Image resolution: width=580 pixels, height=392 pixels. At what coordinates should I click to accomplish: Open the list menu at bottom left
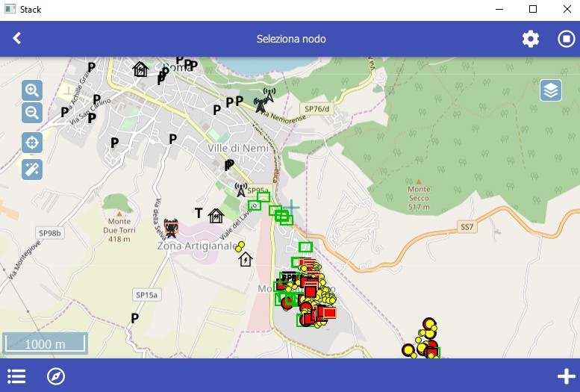(x=16, y=376)
